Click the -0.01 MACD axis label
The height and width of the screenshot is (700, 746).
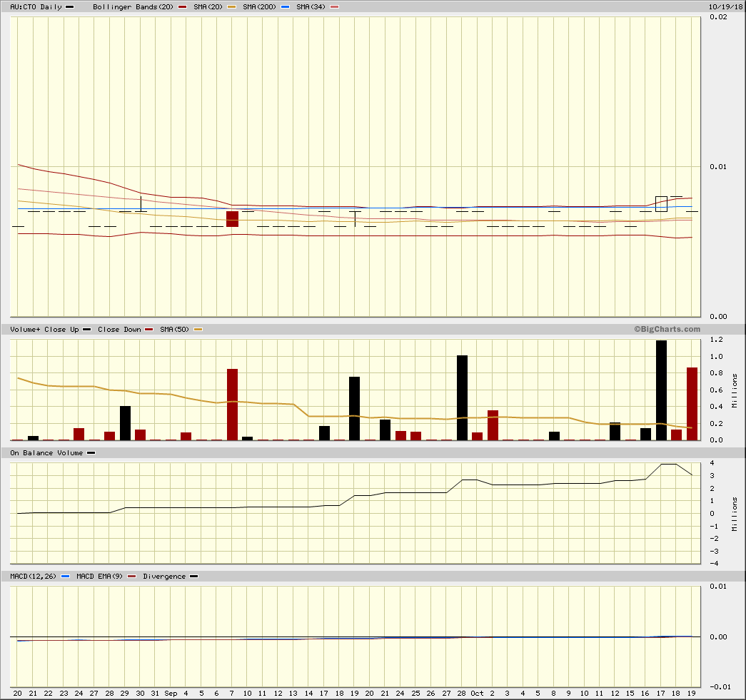click(720, 686)
